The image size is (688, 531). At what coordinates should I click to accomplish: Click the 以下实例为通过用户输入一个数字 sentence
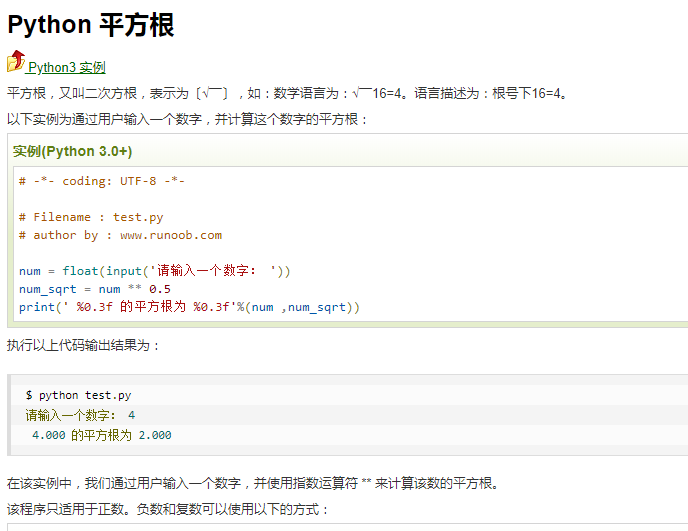coord(187,119)
